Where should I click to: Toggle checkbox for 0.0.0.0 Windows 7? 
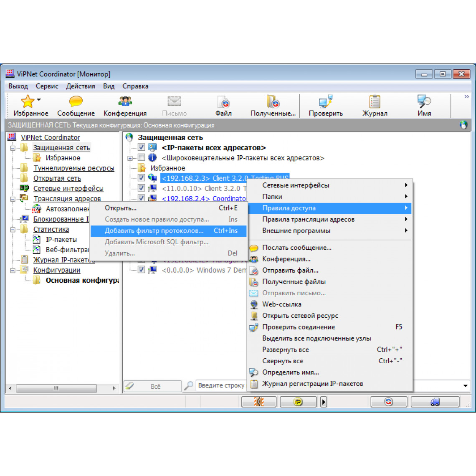click(141, 270)
